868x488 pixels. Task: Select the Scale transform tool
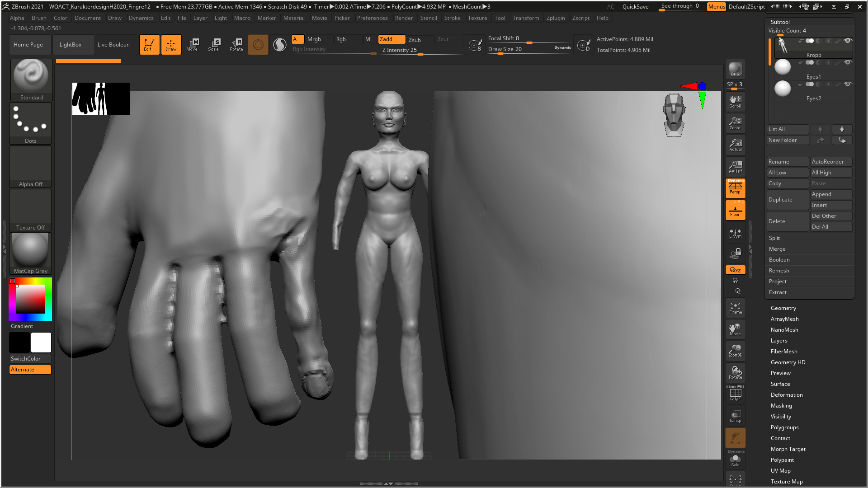[x=213, y=44]
